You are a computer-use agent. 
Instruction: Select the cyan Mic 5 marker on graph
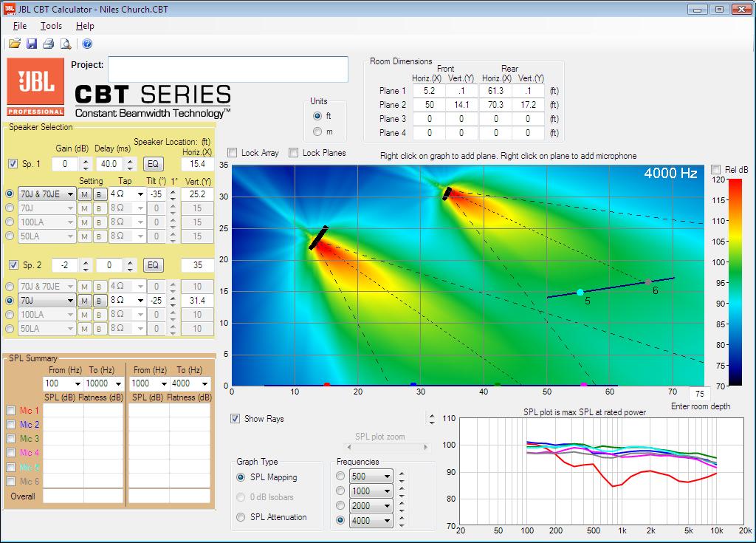[x=580, y=292]
